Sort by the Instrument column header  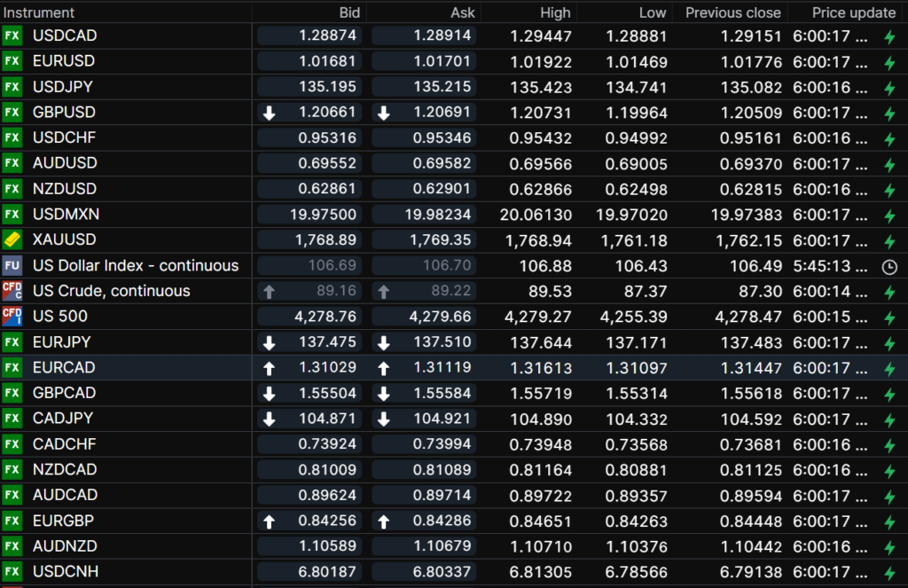click(x=40, y=12)
